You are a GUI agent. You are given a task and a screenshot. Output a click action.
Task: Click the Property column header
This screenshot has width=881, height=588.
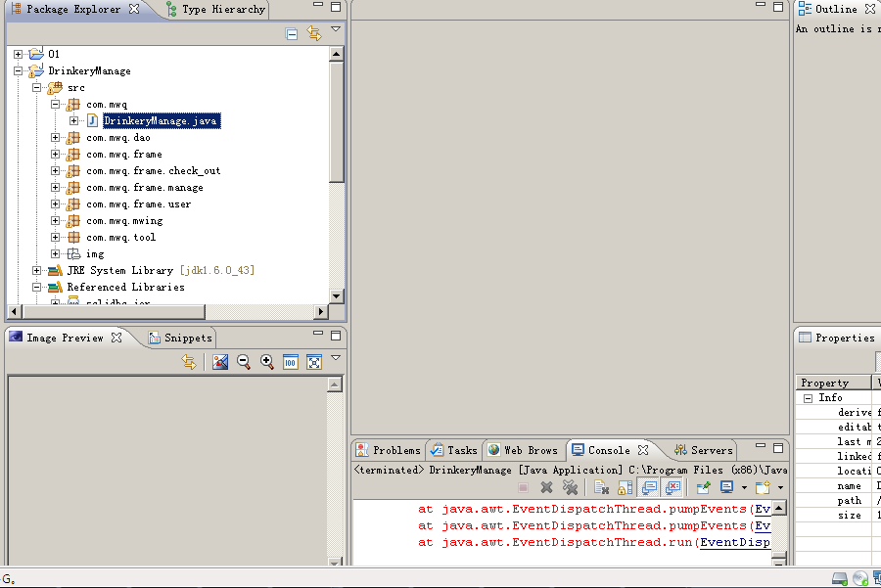(x=833, y=383)
